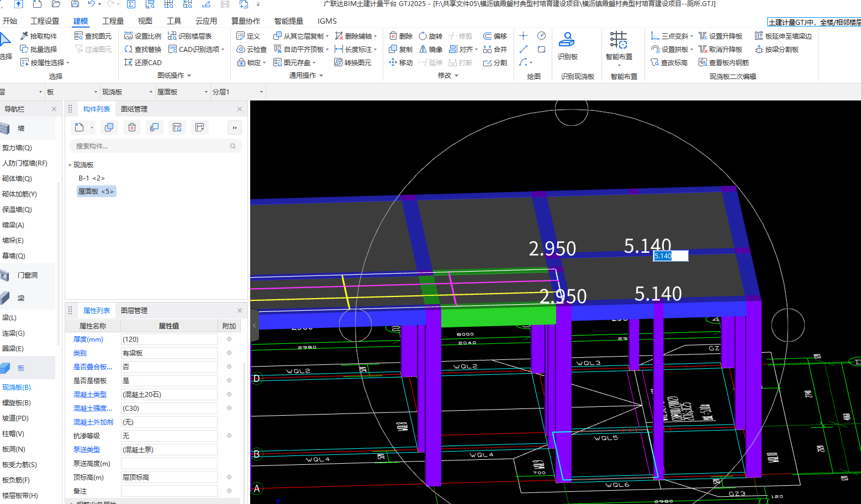This screenshot has height=504, width=861.
Task: Click 还原CAD tool
Action: click(x=143, y=62)
